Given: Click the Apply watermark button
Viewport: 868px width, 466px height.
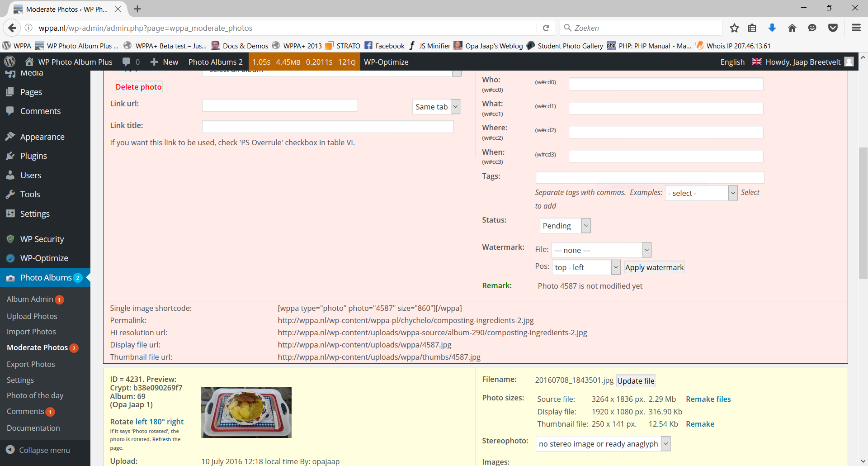Looking at the screenshot, I should (654, 267).
